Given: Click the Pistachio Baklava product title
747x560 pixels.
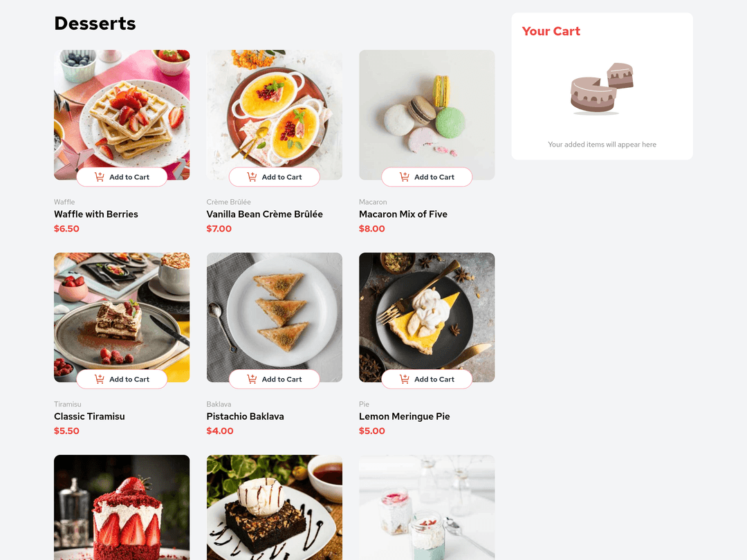Looking at the screenshot, I should tap(246, 416).
